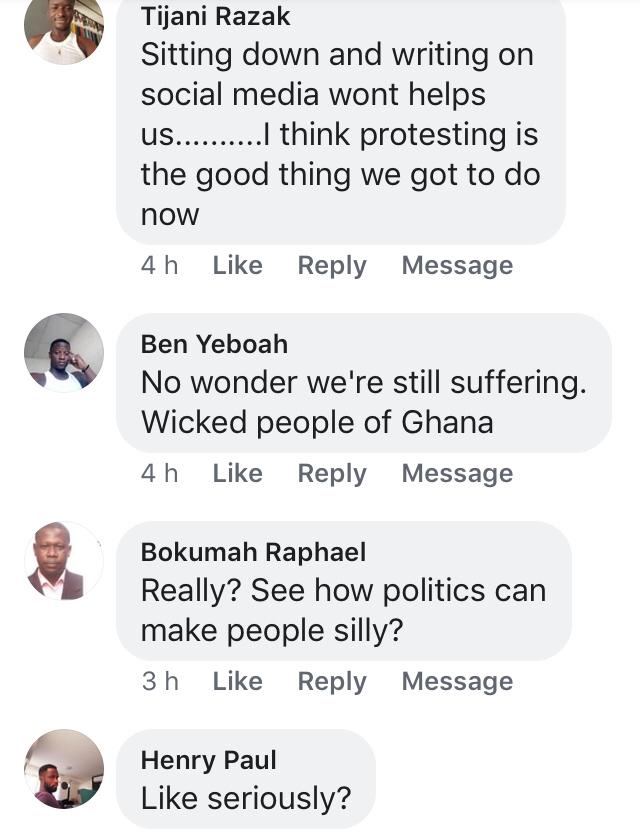Screen dimensions: 640x836
Task: Open Bokumah Raphael's profile picture
Action: (x=63, y=561)
